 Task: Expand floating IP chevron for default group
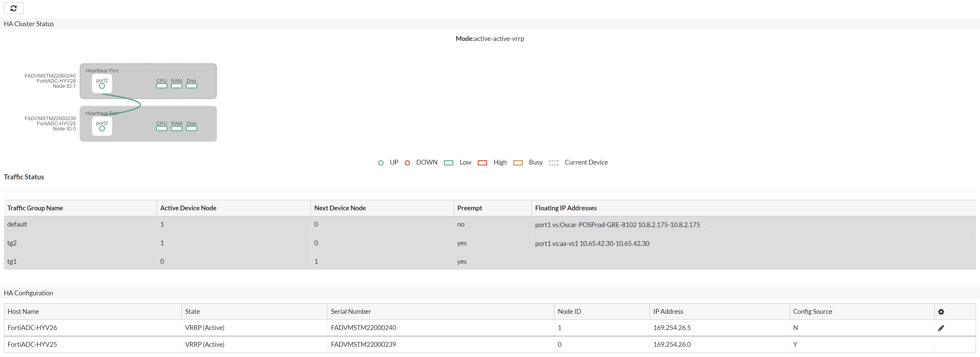click(705, 227)
